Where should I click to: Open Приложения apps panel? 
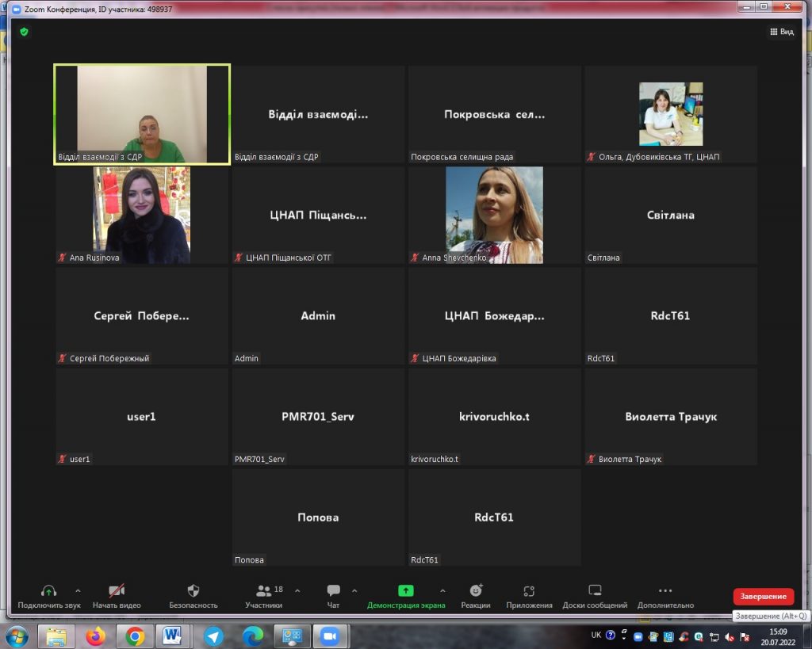(x=529, y=591)
